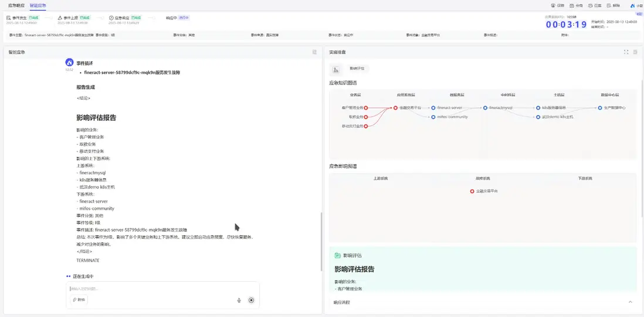Click the k8s服务器信息 node in the graph

(538, 108)
